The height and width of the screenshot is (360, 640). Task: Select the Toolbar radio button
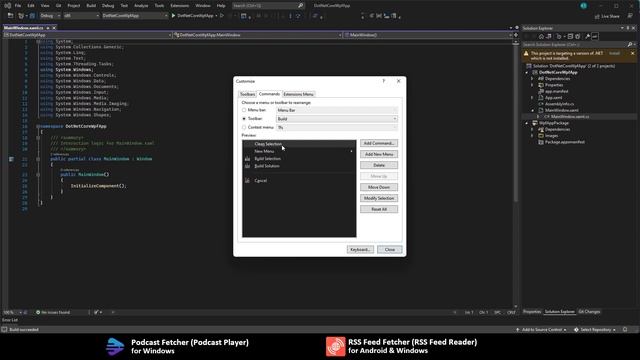click(x=244, y=119)
